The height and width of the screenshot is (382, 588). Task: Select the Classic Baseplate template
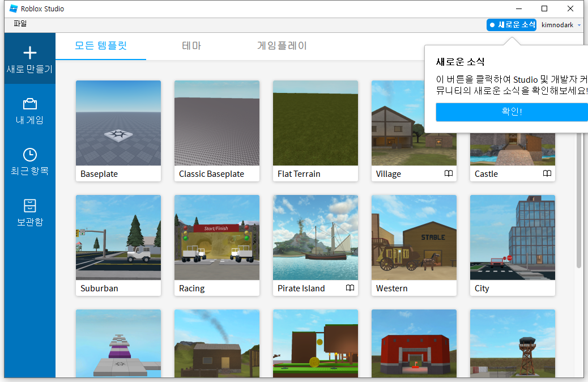(x=217, y=131)
